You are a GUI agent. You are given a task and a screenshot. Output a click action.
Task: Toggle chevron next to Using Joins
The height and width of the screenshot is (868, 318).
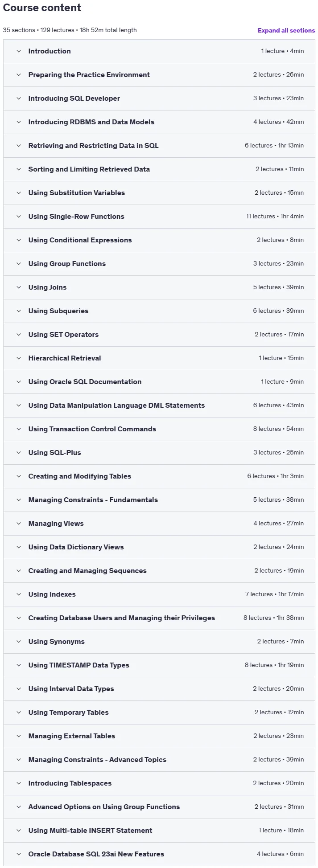[19, 287]
